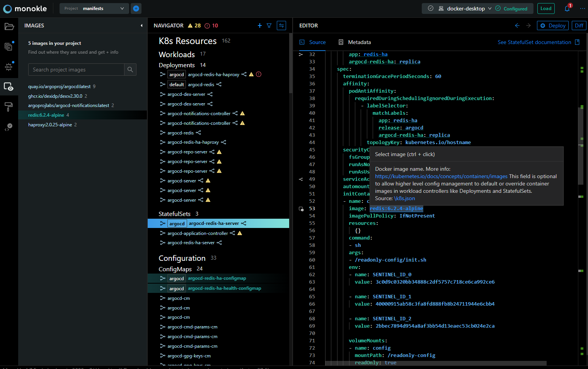Select image argoprojlabs/argocd-notifications:latest
This screenshot has height=369, width=588.
point(68,105)
